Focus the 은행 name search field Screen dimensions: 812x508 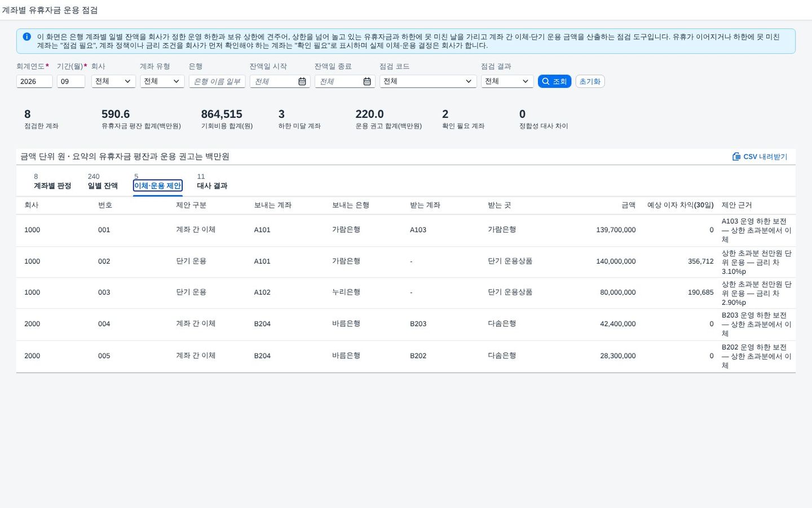click(217, 81)
